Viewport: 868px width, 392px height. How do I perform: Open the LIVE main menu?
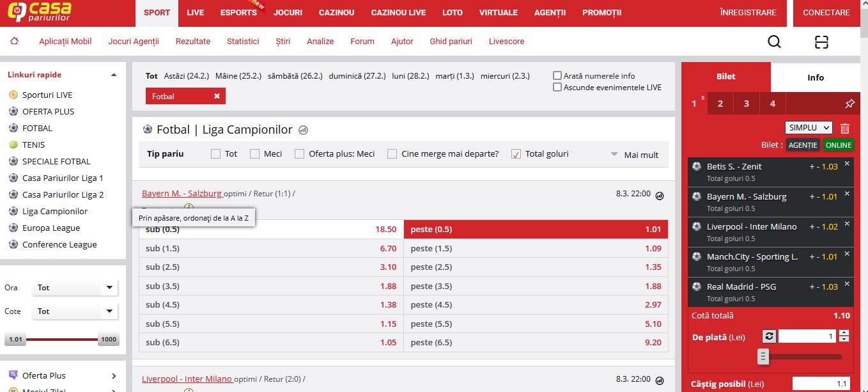pyautogui.click(x=196, y=13)
